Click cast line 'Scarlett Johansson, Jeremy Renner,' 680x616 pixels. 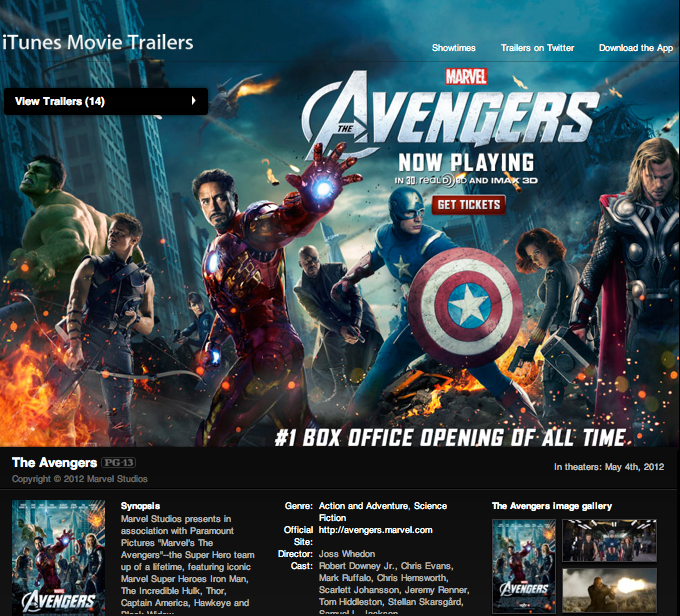coord(394,590)
